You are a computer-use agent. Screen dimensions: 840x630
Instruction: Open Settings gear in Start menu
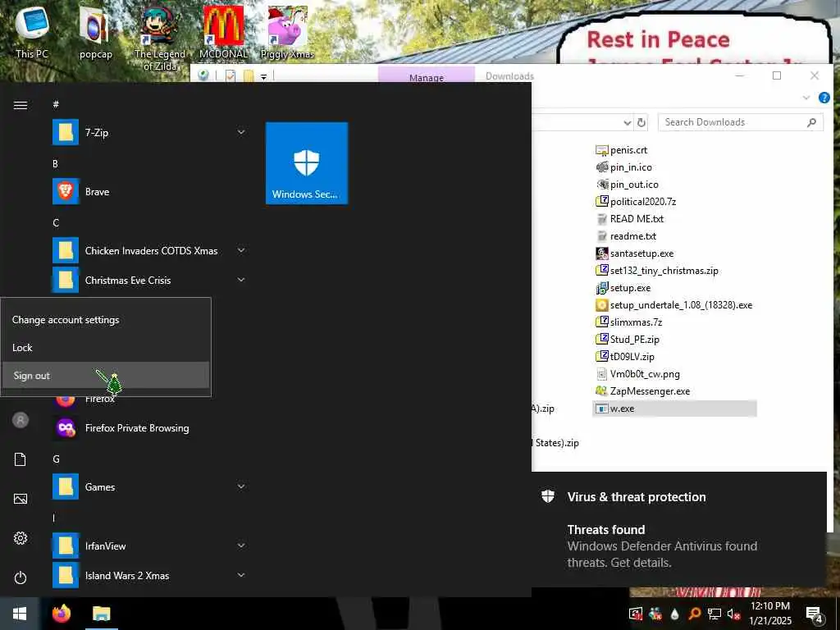click(21, 538)
